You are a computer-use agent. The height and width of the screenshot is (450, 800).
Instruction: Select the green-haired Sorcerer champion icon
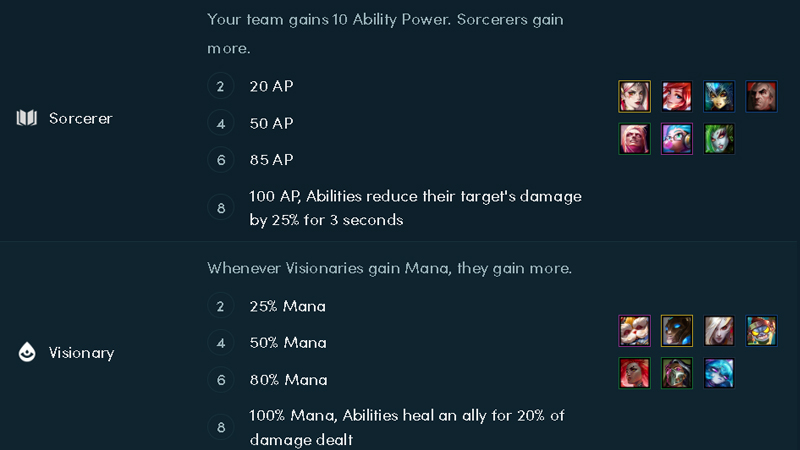tap(719, 139)
